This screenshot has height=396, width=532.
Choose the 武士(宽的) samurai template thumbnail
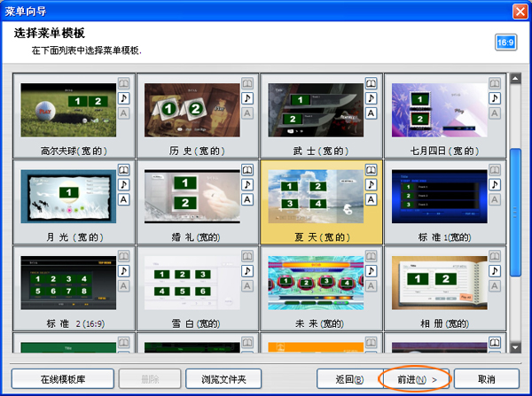(x=316, y=110)
